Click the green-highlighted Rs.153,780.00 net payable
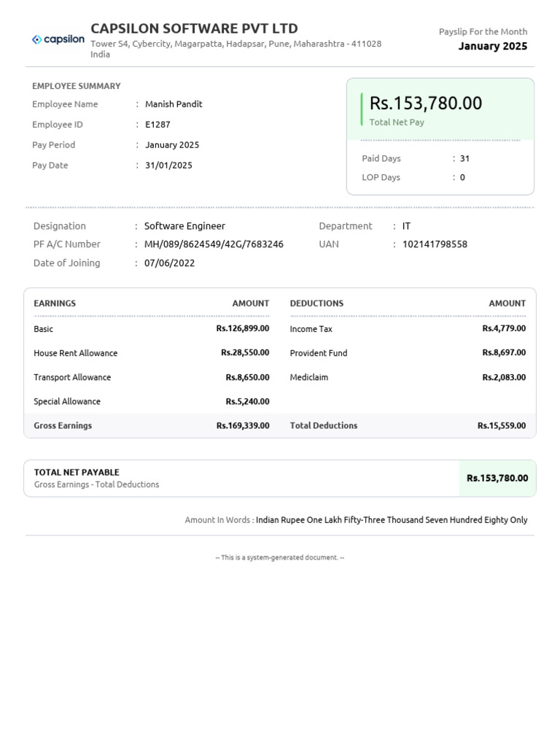This screenshot has width=560, height=747. pos(497,479)
